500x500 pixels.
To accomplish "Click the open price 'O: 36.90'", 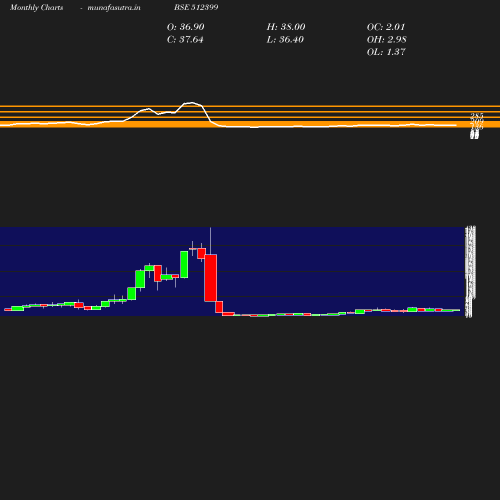I will [x=186, y=27].
